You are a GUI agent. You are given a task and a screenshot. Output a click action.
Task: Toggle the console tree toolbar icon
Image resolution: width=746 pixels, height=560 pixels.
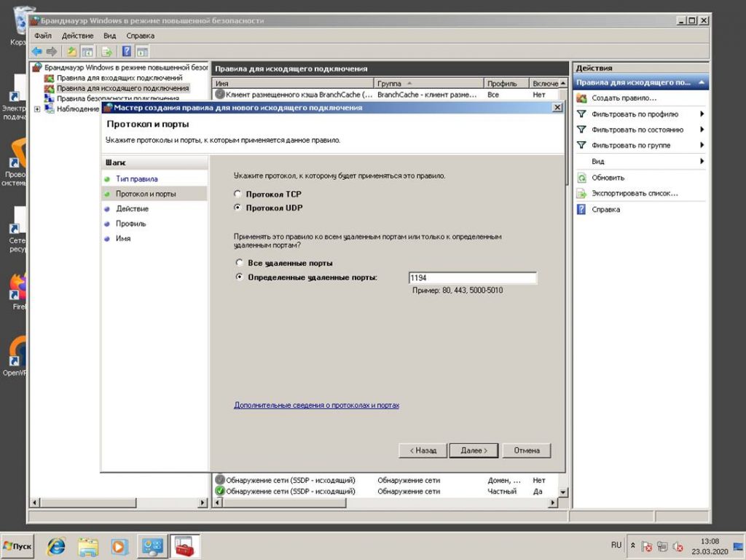(87, 52)
